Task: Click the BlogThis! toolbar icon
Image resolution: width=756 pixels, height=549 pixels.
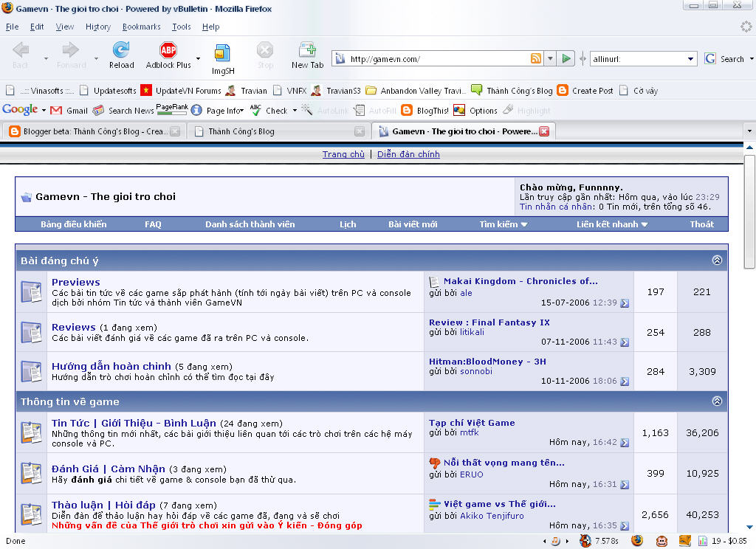Action: click(x=406, y=111)
